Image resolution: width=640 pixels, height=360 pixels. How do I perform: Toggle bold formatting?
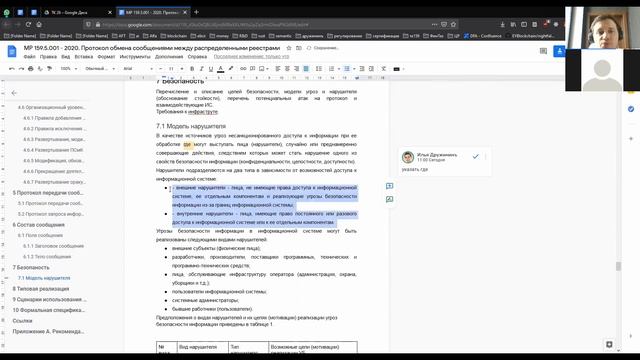pos(192,69)
